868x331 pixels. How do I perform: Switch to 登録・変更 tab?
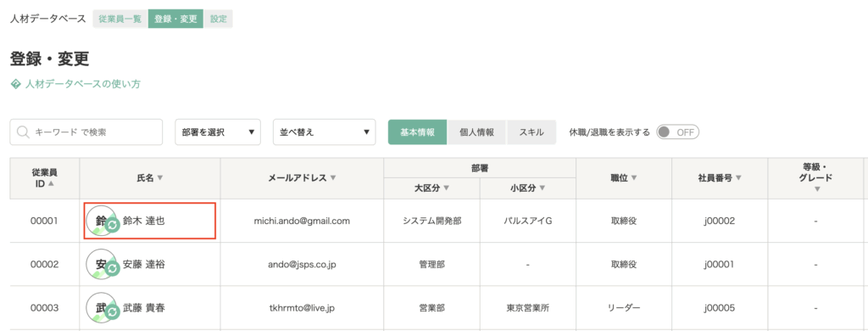coord(176,19)
